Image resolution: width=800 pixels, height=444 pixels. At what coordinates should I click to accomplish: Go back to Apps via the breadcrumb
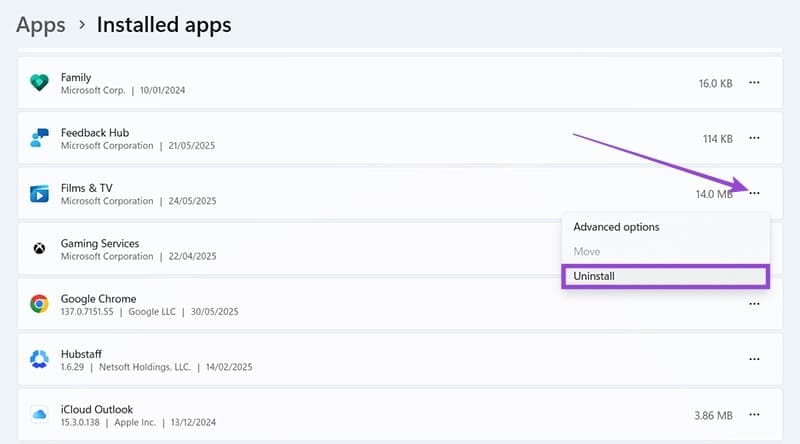point(41,24)
